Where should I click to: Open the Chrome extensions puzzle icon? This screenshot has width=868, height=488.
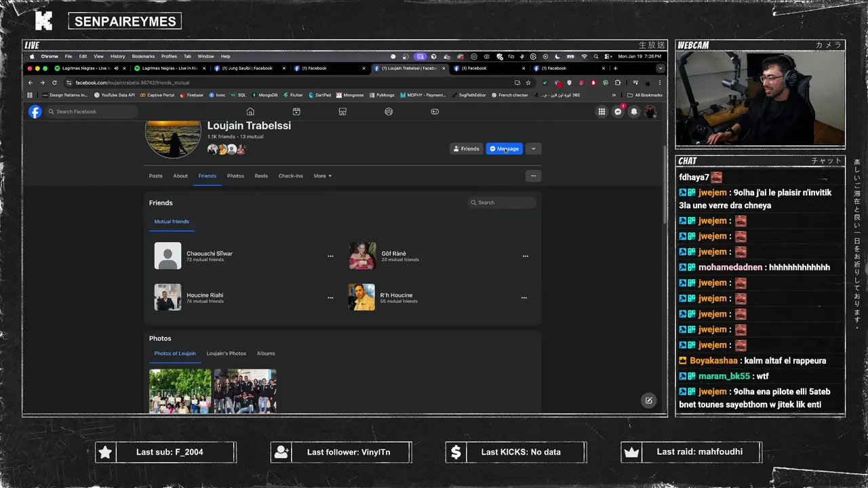[617, 83]
